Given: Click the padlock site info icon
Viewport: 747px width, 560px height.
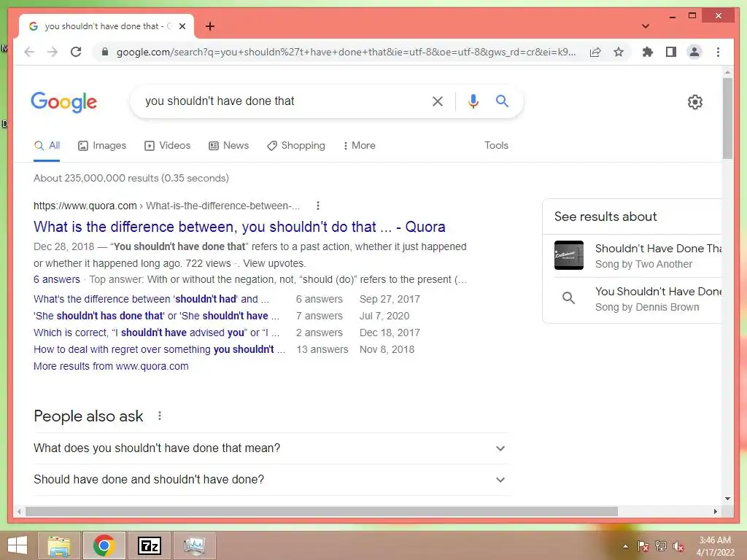Looking at the screenshot, I should [x=105, y=52].
